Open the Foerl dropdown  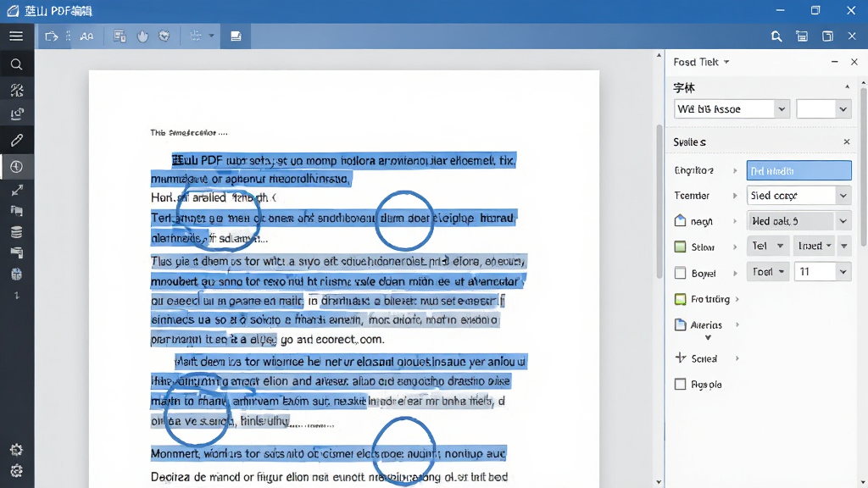768,272
